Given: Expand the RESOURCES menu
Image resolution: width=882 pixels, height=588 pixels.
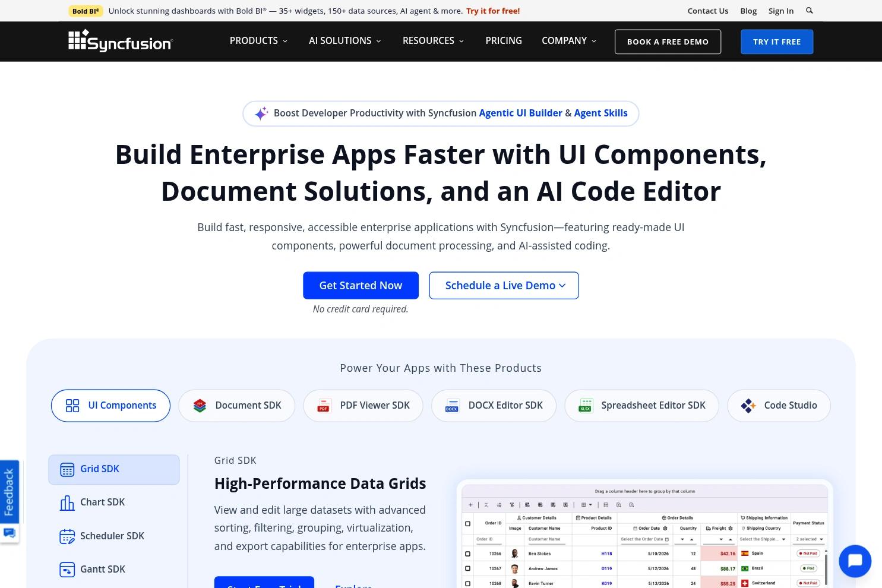Looking at the screenshot, I should pyautogui.click(x=433, y=41).
